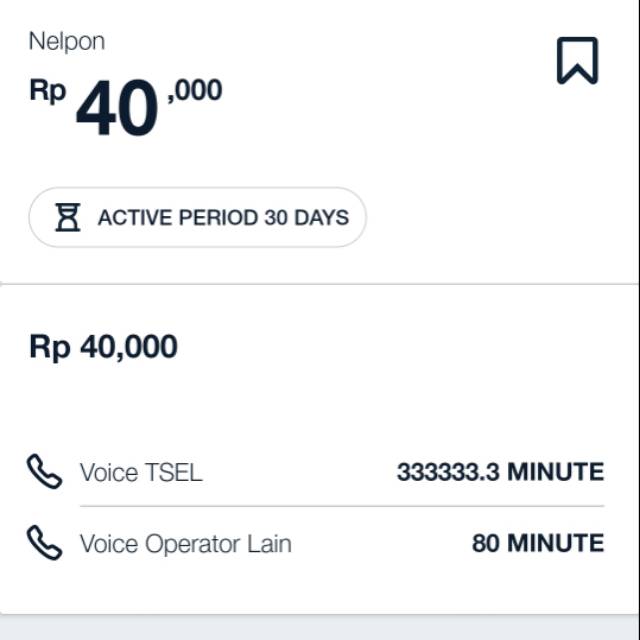The width and height of the screenshot is (640, 640).
Task: Click the bold Rp 40,000 heading
Action: tap(103, 347)
